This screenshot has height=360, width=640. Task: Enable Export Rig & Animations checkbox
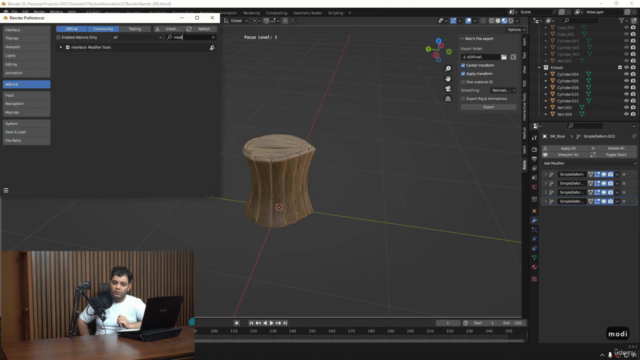[x=463, y=99]
